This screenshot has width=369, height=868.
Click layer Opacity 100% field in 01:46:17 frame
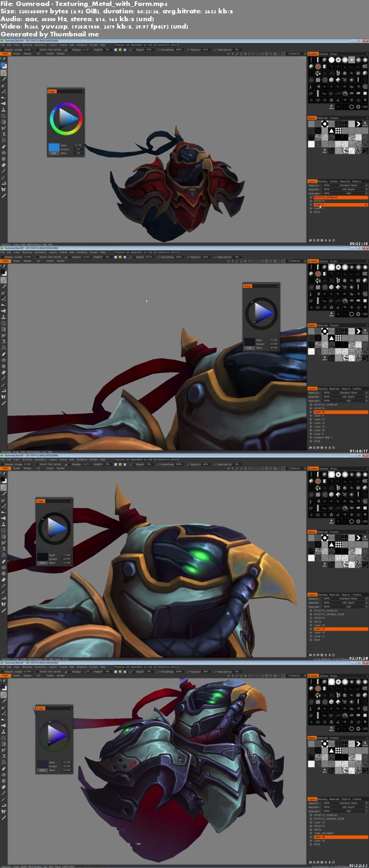[x=327, y=393]
